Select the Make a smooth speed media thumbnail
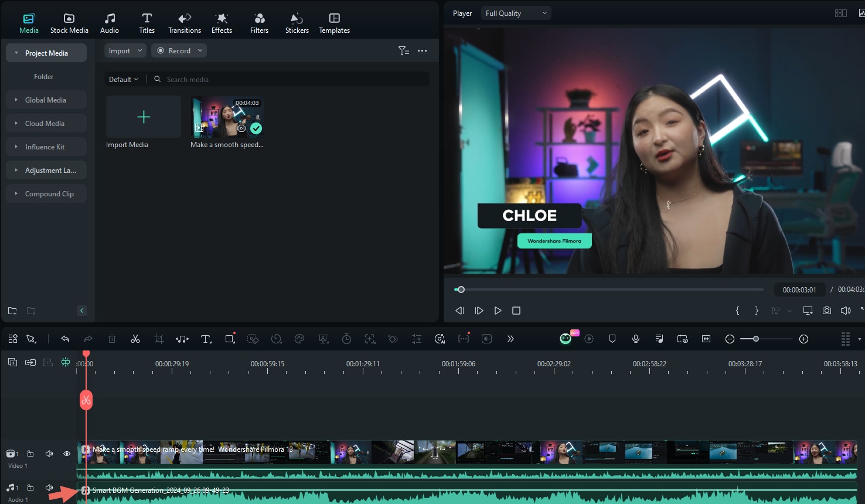 pos(227,117)
